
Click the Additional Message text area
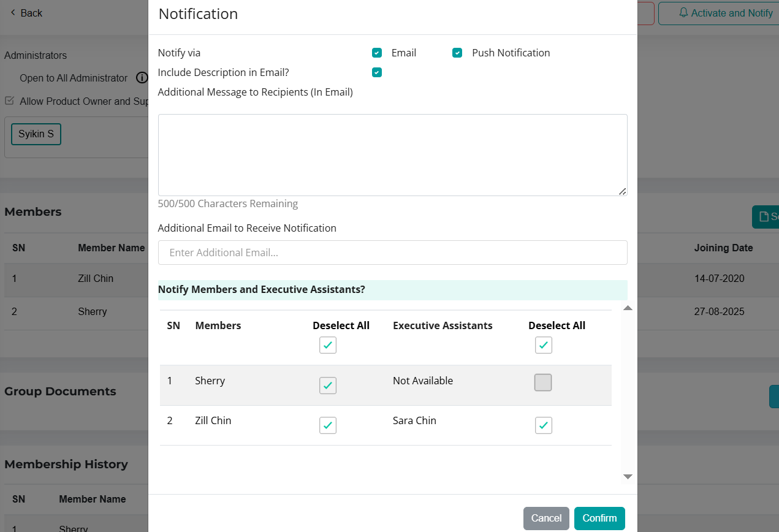(392, 155)
